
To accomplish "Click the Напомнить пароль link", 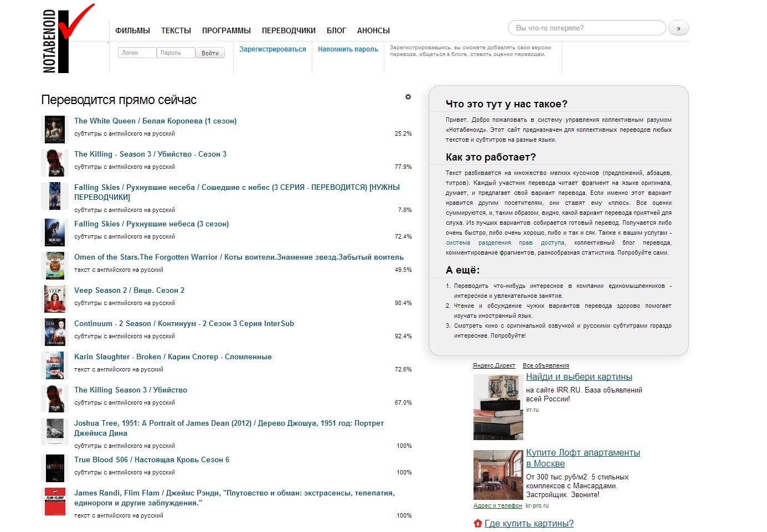I will pos(348,49).
